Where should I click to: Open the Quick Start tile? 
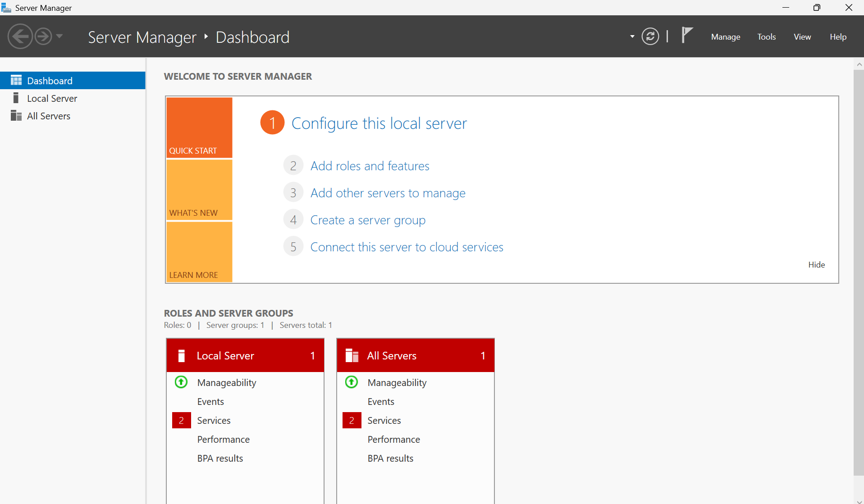click(199, 127)
